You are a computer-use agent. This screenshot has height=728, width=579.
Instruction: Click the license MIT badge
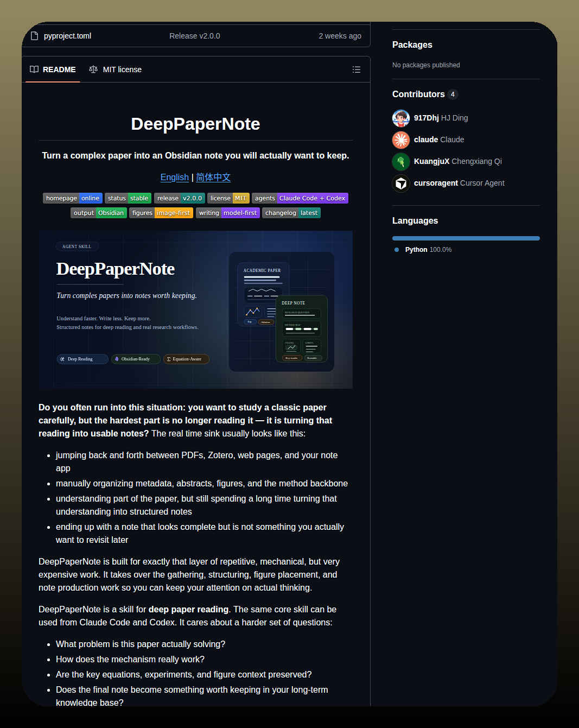click(x=228, y=198)
